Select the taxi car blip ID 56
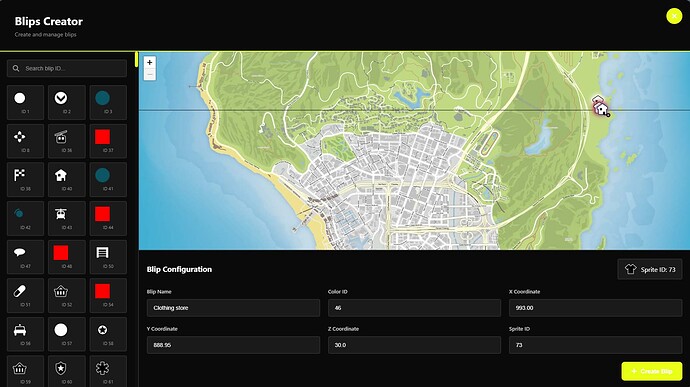This screenshot has height=387, width=690. [25, 334]
